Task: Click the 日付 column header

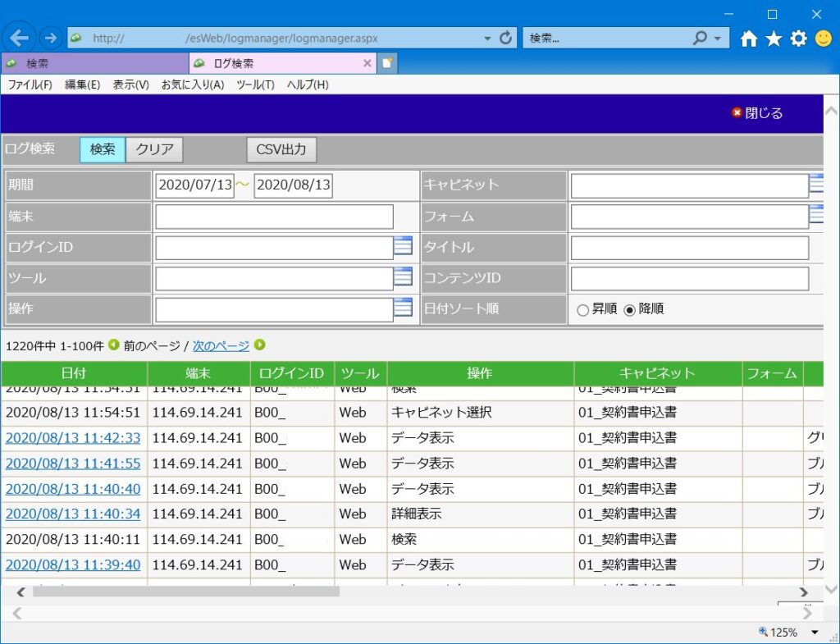Action: (x=74, y=373)
